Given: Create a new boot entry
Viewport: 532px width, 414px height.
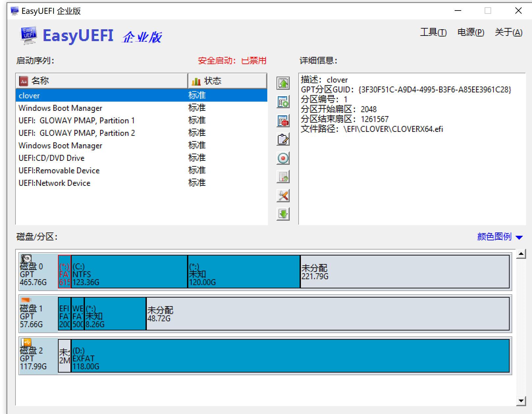Looking at the screenshot, I should coord(283,103).
